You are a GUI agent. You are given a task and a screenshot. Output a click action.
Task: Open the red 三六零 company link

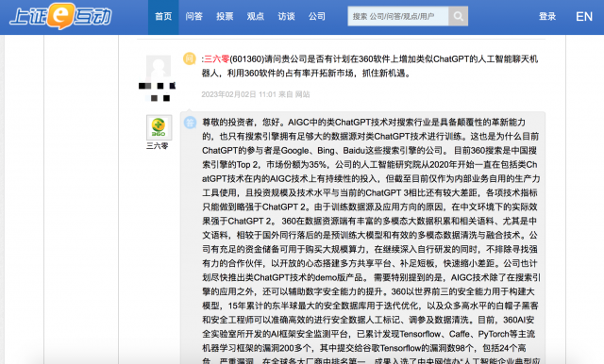point(216,58)
